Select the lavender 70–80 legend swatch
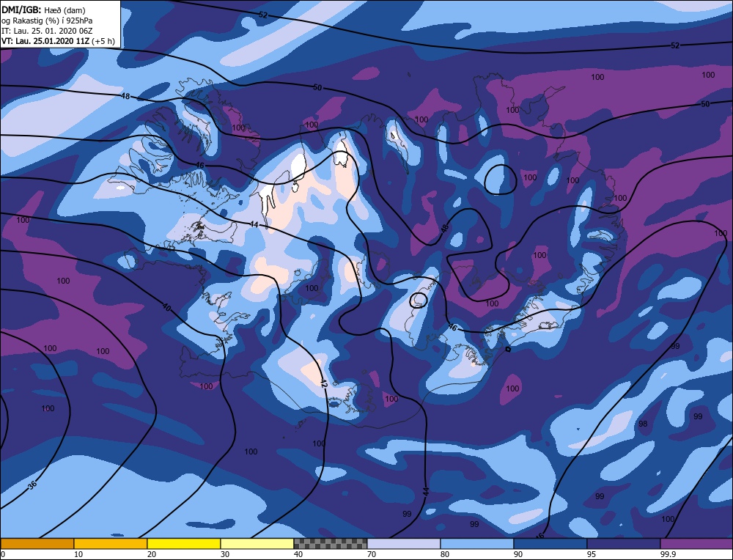Screen dimensions: 733x560 [x=404, y=544]
